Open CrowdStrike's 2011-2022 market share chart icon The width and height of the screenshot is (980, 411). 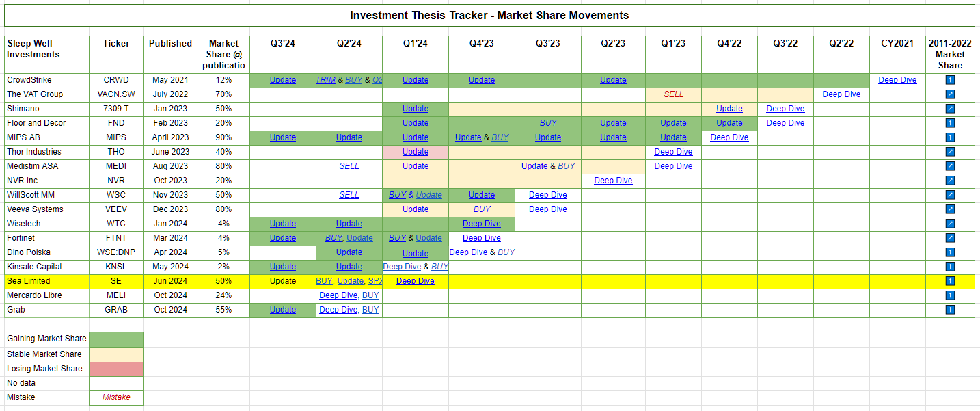click(950, 80)
